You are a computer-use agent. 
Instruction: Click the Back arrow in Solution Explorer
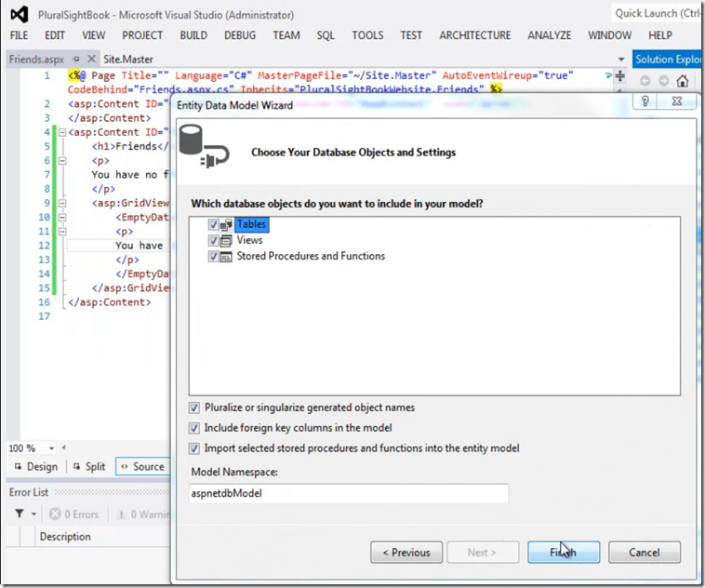[645, 81]
